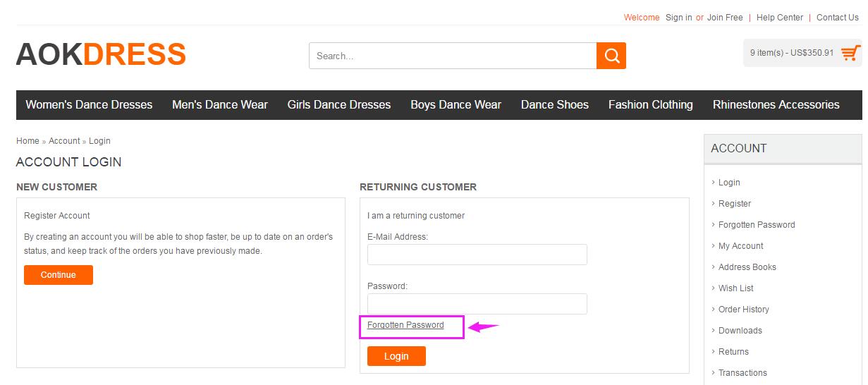This screenshot has width=868, height=385.
Task: Click the orange Login button
Action: tap(396, 356)
